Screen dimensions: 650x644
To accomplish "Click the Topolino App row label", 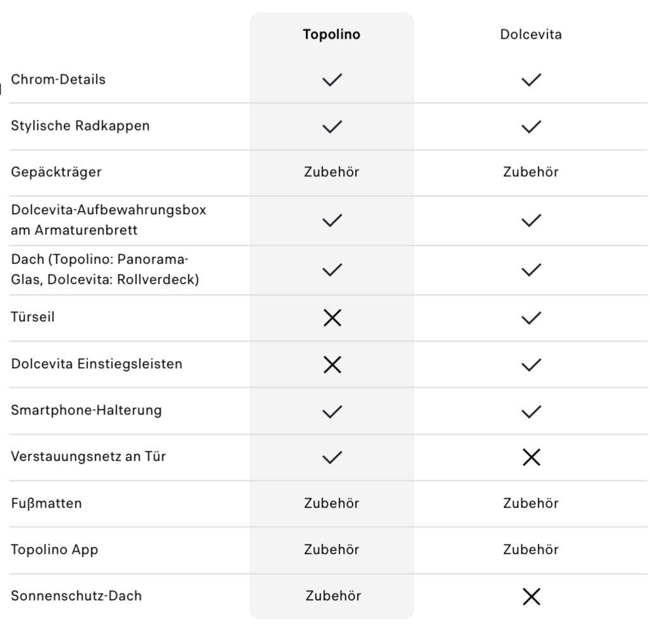I will pos(55,550).
